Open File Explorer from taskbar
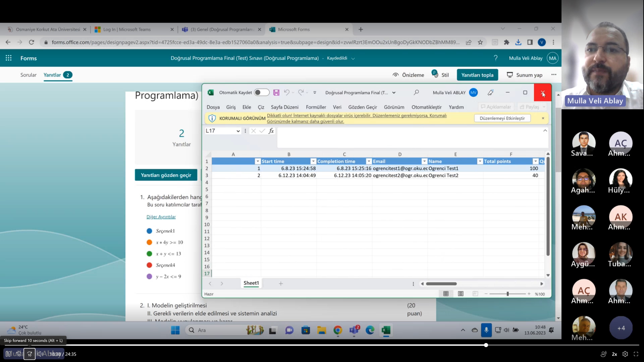644x362 pixels. [x=322, y=330]
